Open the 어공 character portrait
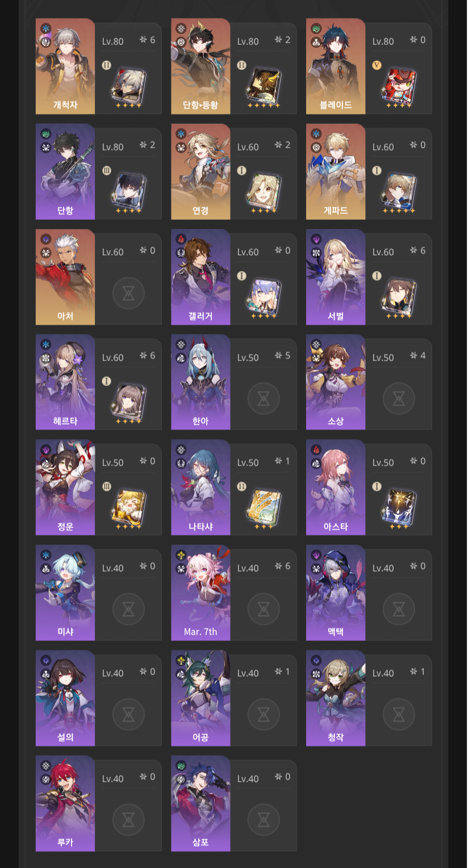468x868 pixels. point(200,698)
